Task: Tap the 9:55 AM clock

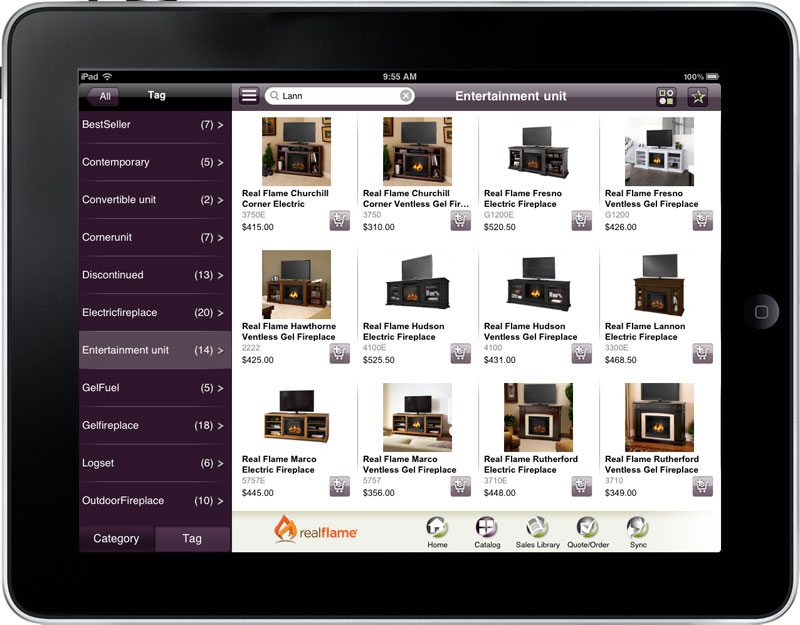Action: click(399, 77)
